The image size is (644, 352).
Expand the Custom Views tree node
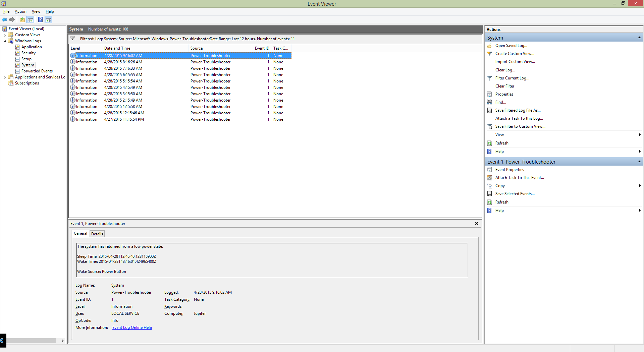[x=5, y=35]
